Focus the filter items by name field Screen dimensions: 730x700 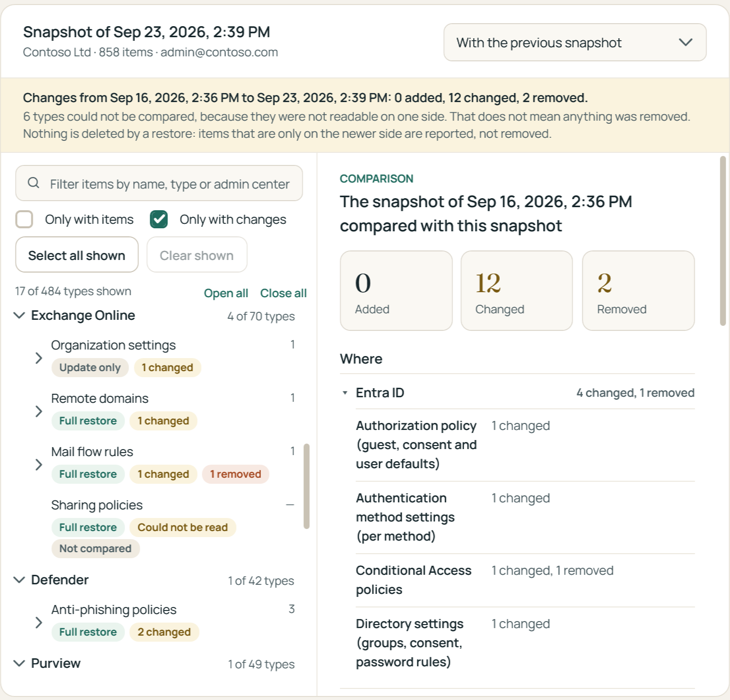tap(159, 183)
